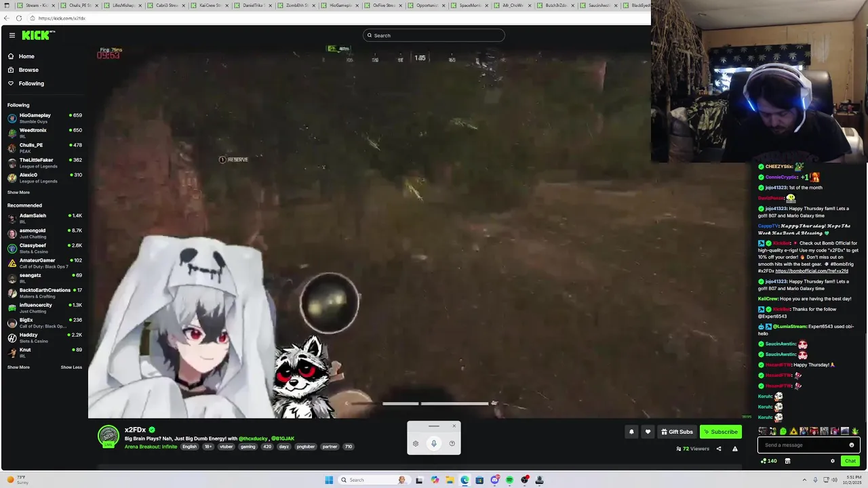
Task: Click Gift Subs button
Action: click(677, 432)
